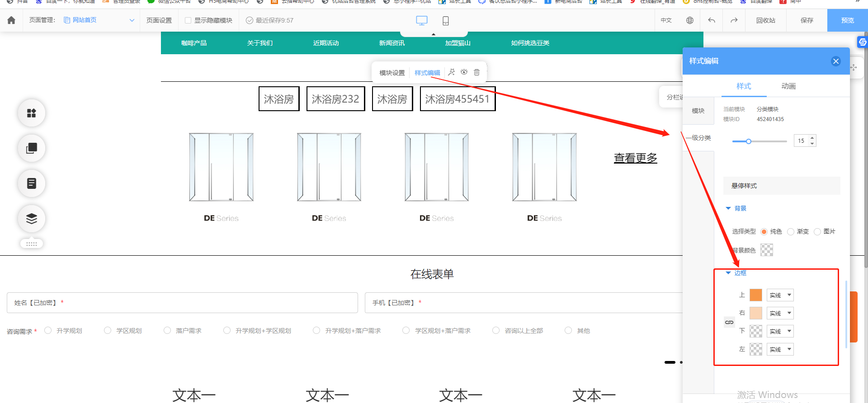Click the 查看更多 link
This screenshot has height=403, width=868.
635,158
